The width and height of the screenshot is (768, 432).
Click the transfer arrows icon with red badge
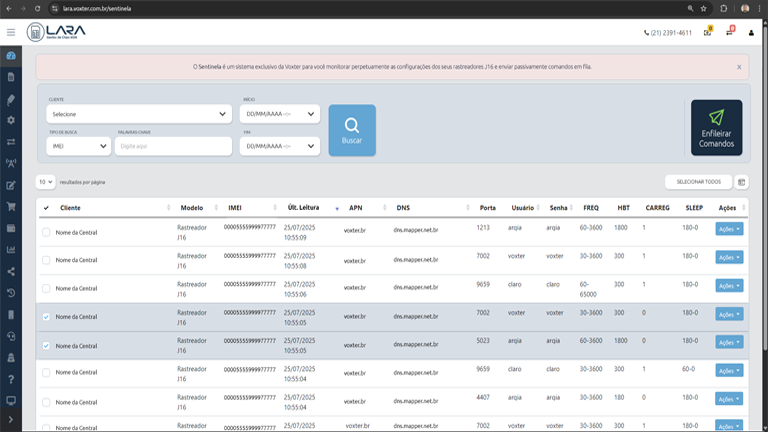click(729, 33)
